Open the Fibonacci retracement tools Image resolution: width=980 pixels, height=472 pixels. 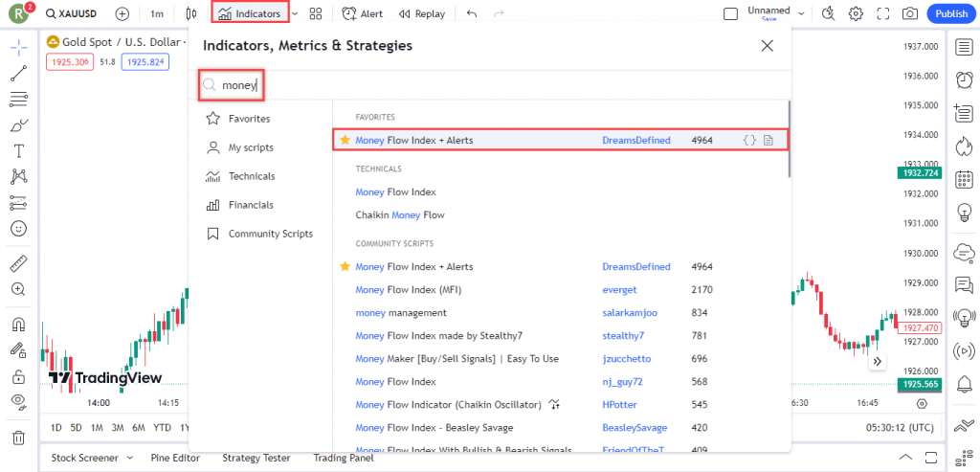[x=19, y=99]
